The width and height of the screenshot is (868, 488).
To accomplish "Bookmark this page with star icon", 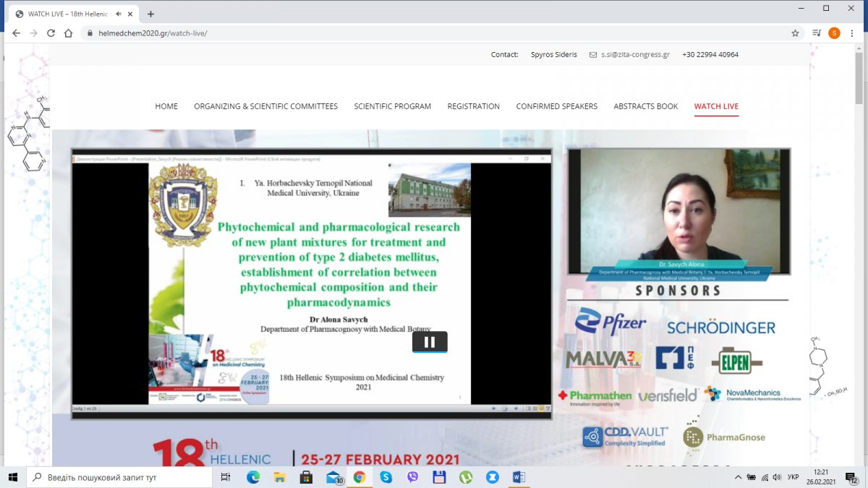I will [795, 33].
